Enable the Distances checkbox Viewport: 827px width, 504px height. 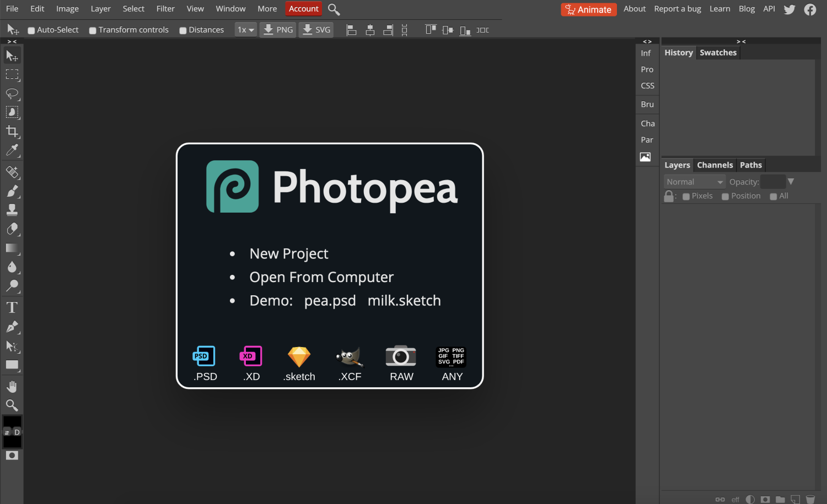click(183, 31)
